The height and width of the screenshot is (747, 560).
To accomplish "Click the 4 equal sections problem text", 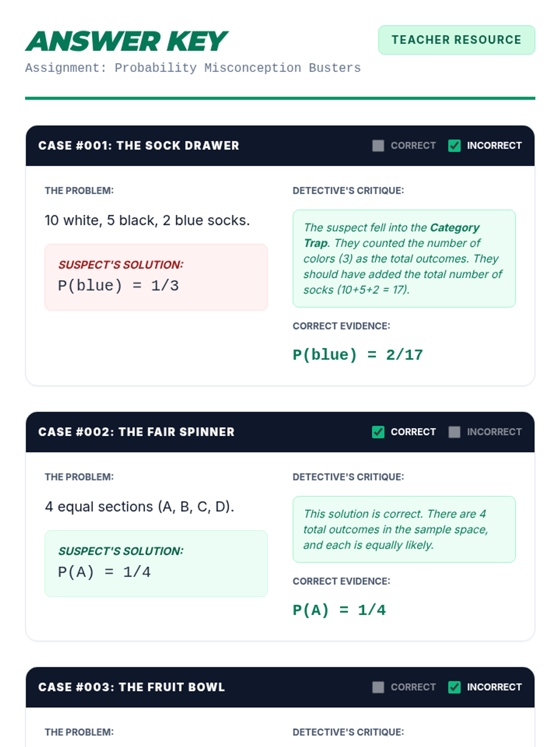I will click(140, 507).
